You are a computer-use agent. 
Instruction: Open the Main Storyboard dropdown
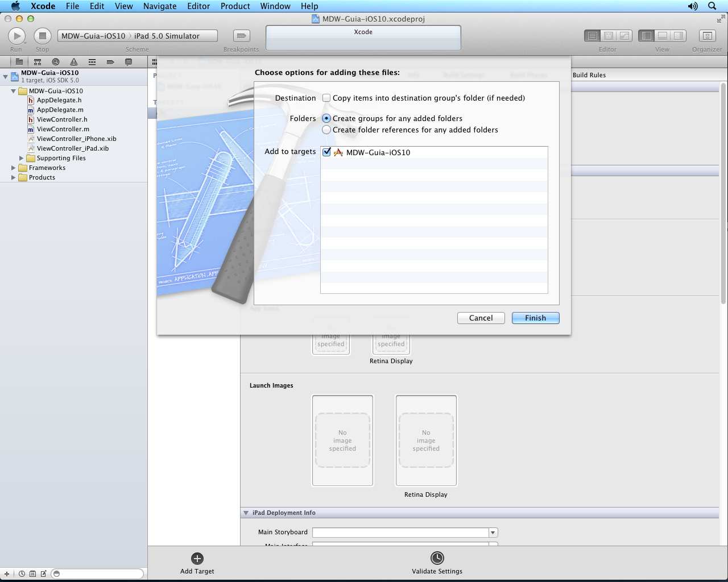(x=493, y=533)
